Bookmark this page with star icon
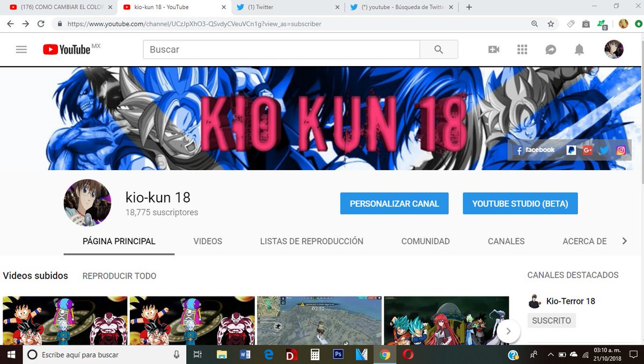The width and height of the screenshot is (644, 364). 551,24
